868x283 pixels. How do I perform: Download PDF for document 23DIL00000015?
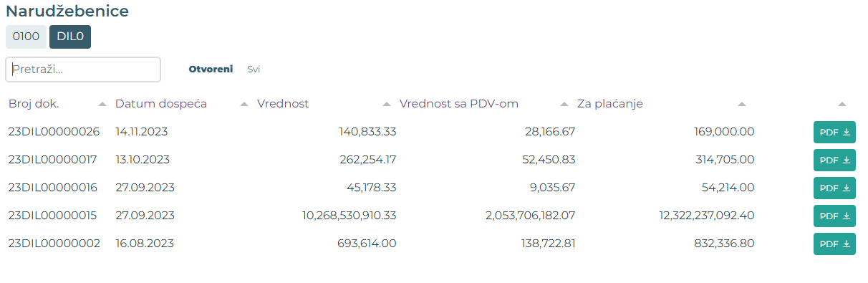pyautogui.click(x=834, y=216)
